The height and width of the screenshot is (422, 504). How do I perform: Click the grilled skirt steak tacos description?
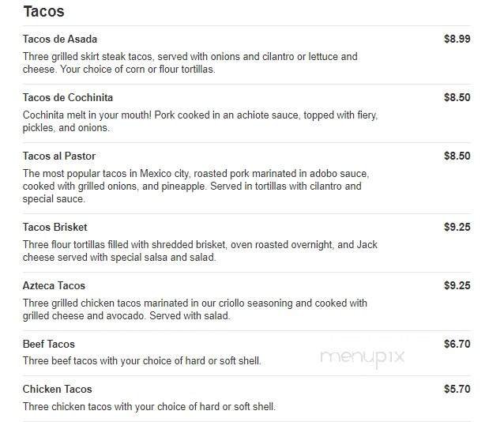190,62
